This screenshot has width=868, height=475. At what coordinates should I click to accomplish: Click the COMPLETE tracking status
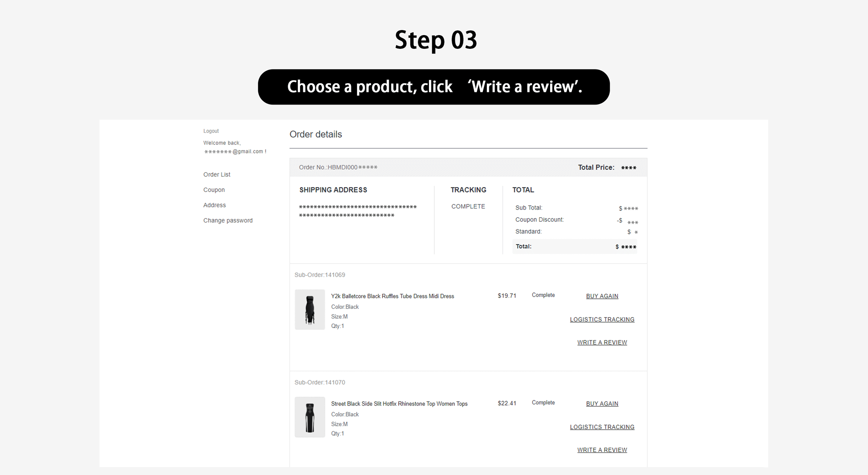tap(468, 206)
